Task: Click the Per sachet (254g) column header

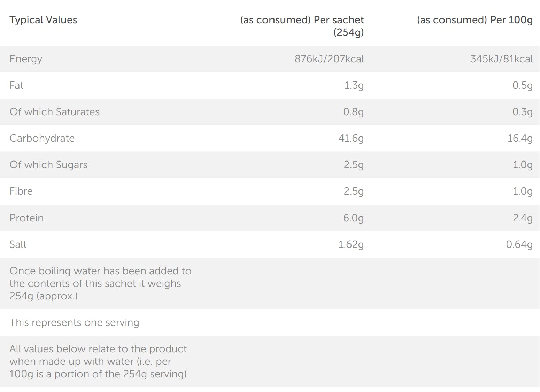Action: tap(302, 26)
